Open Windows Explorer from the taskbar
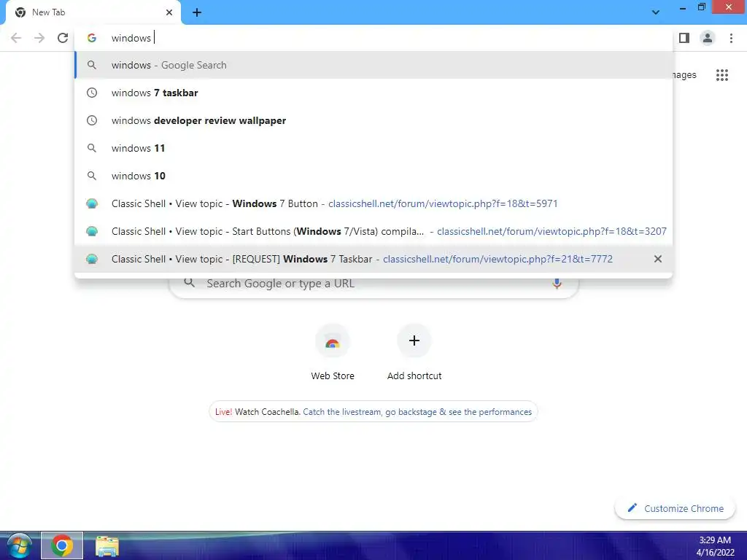Viewport: 747px width, 560px height. click(x=107, y=546)
